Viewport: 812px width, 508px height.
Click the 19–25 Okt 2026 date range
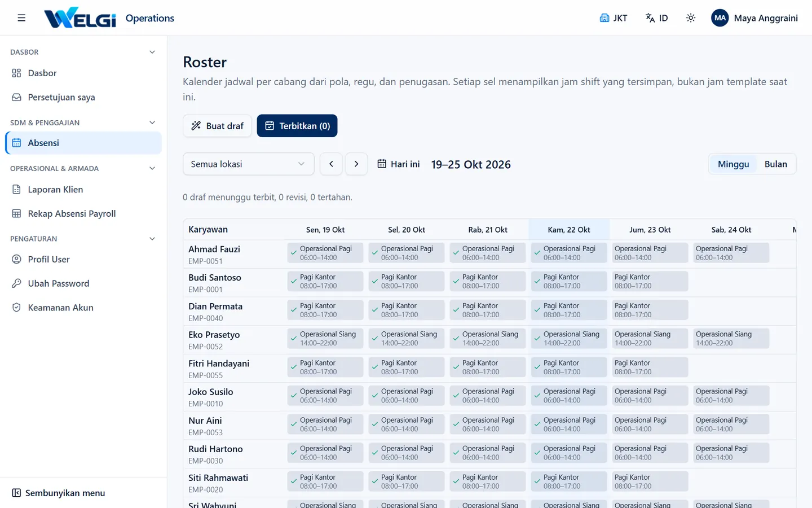point(471,164)
